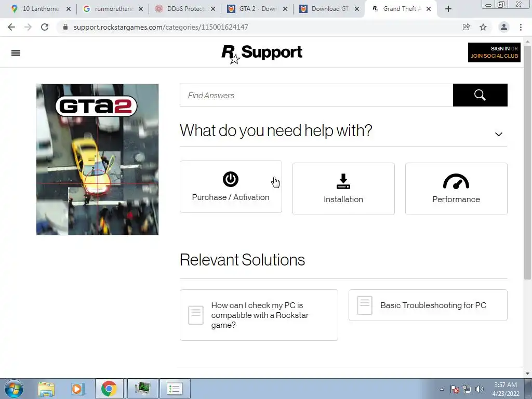
Task: Open the Chrome profile avatar icon
Action: [x=504, y=27]
